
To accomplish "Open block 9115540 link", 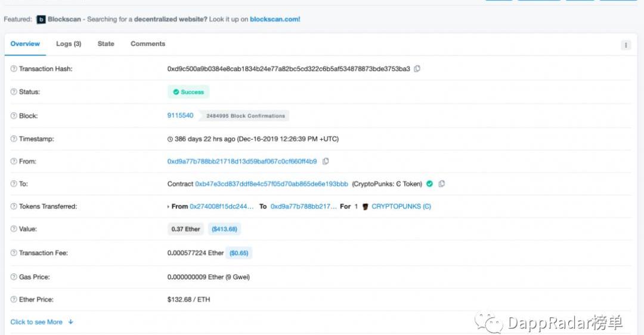I will [x=180, y=115].
